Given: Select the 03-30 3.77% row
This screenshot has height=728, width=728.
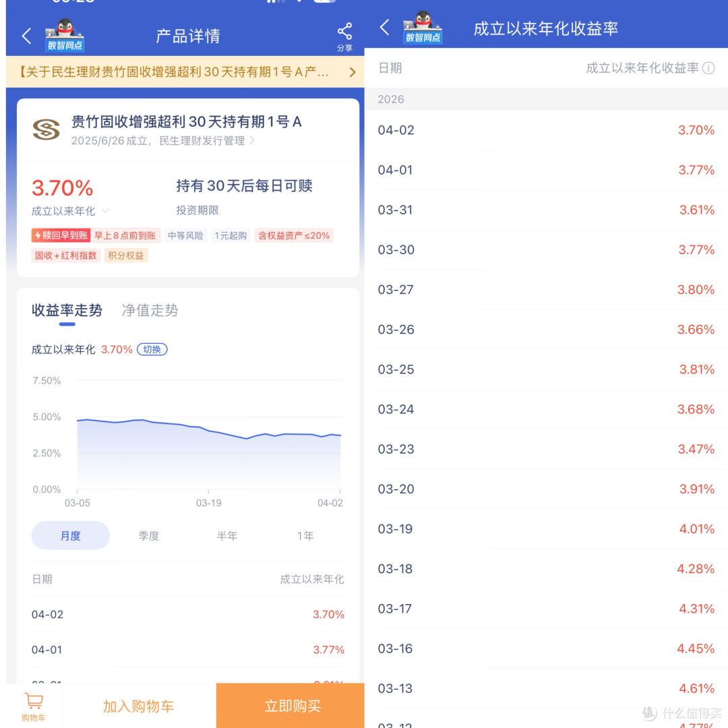Looking at the screenshot, I should coord(546,250).
